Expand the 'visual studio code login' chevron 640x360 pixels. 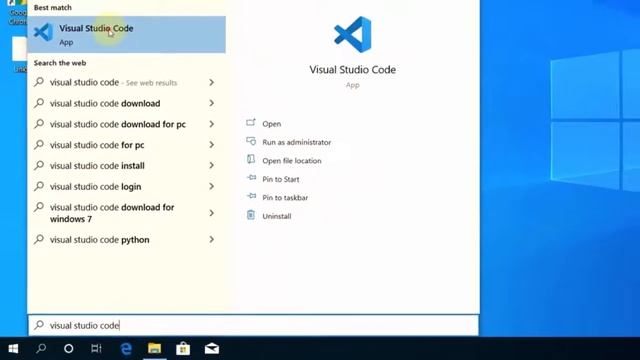point(211,187)
